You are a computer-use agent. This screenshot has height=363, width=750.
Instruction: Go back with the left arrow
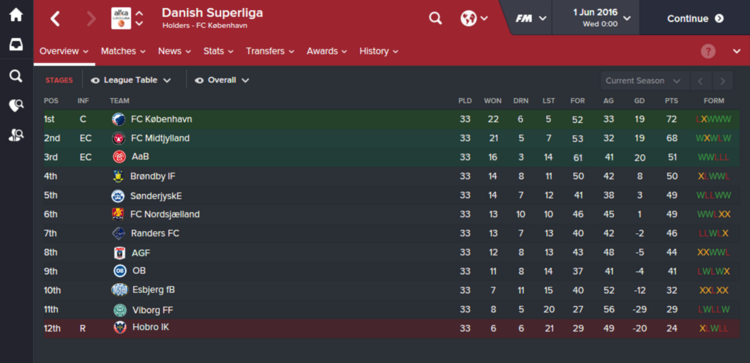pos(55,19)
